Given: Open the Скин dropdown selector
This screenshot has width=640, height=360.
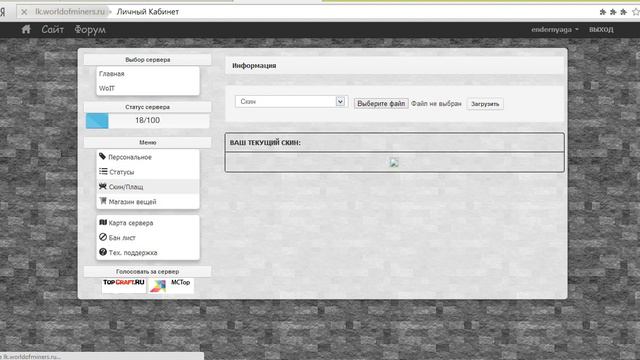Looking at the screenshot, I should pos(291,102).
